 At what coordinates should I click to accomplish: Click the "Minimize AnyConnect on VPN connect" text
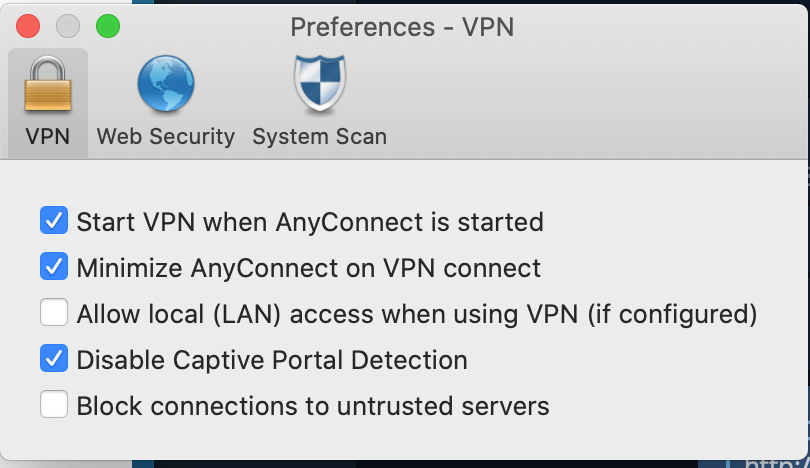click(308, 268)
